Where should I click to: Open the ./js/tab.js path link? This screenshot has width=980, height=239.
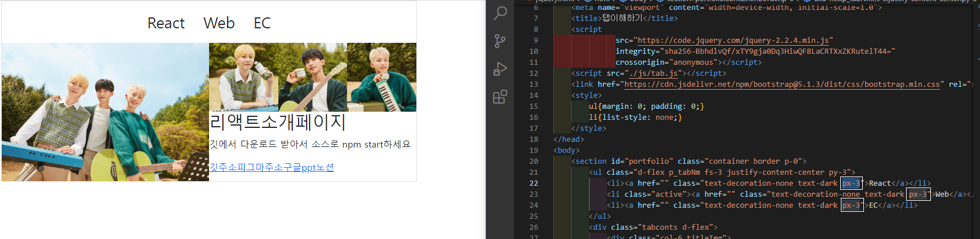[653, 73]
